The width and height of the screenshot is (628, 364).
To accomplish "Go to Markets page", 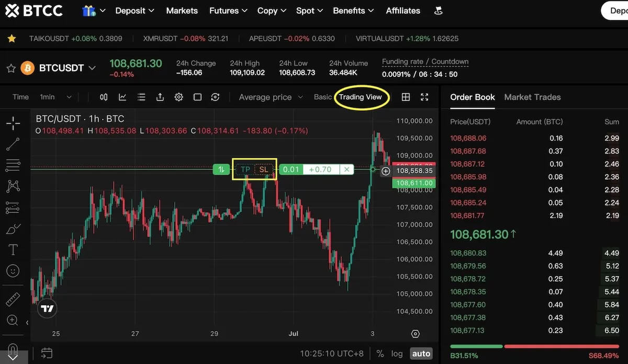I will tap(182, 10).
